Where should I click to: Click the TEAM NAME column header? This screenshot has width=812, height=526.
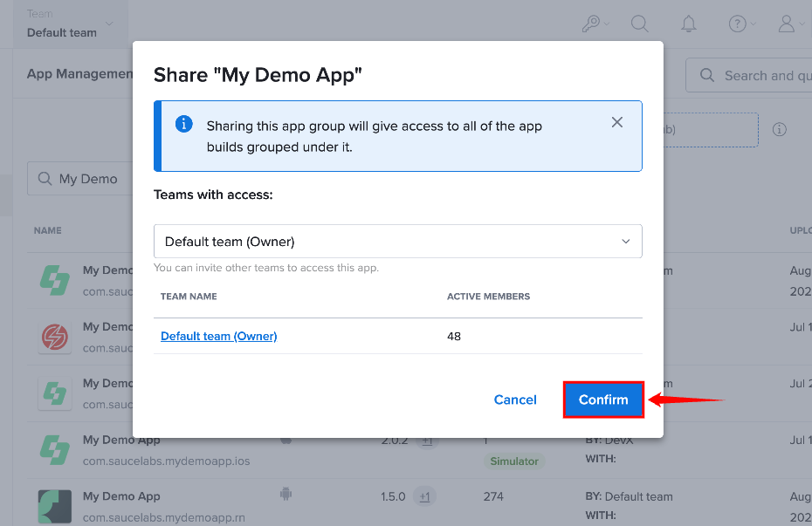[189, 297]
